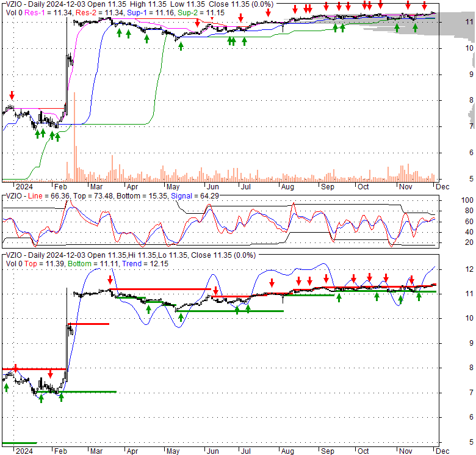Click the Top = 73.48 oscillator label
The image size is (476, 455).
93,196
